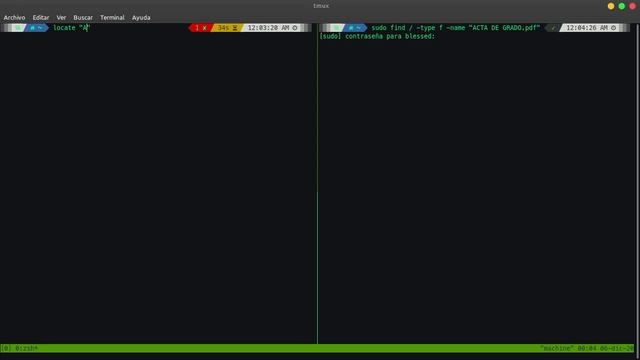Open the Ver menu

(61, 18)
